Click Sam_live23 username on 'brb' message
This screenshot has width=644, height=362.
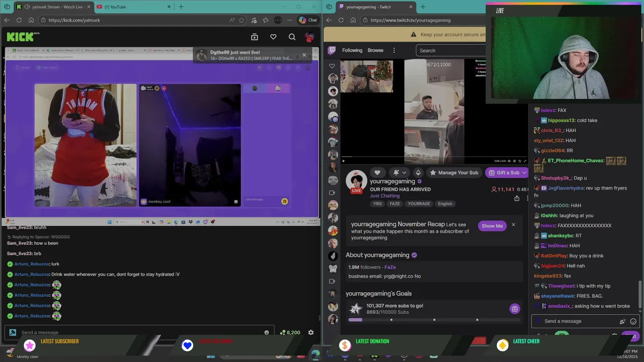pos(19,253)
